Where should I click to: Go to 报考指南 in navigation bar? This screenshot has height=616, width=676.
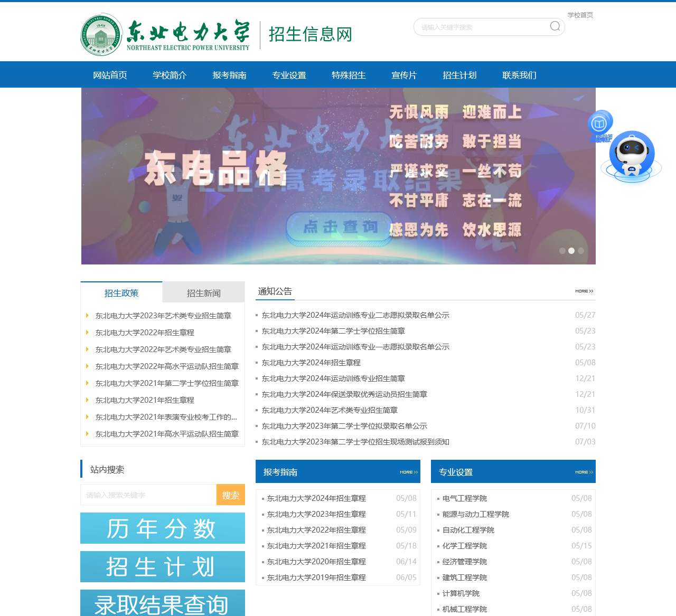pos(229,75)
